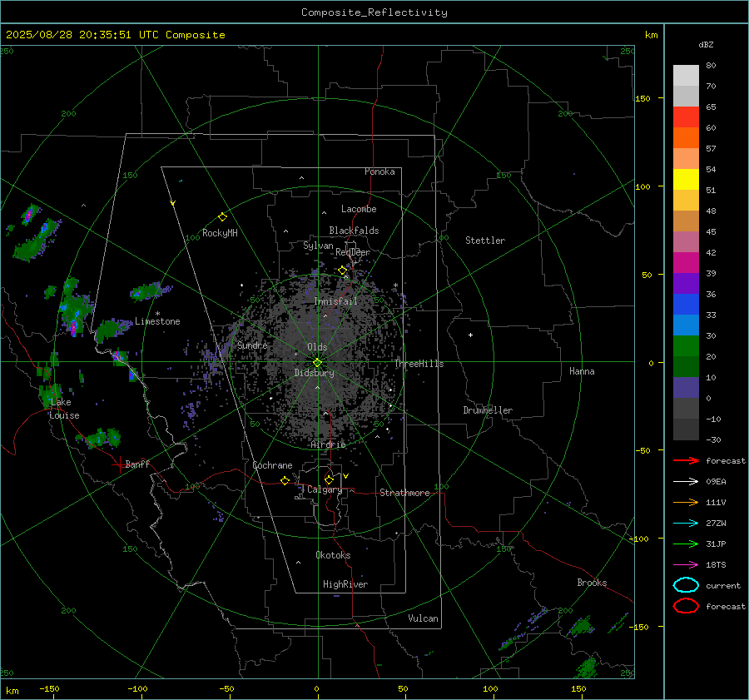Image resolution: width=749 pixels, height=700 pixels.
Task: Click the cyan current ellipse legend icon
Action: coord(686,585)
